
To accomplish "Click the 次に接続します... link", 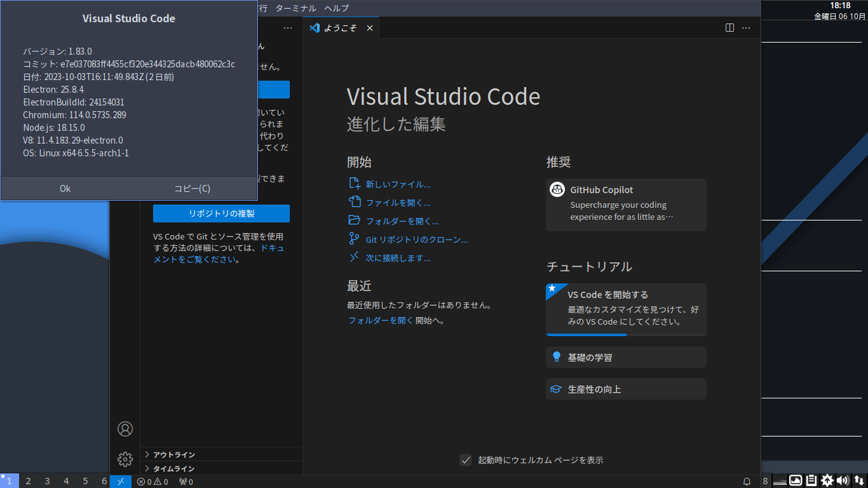I will (398, 258).
